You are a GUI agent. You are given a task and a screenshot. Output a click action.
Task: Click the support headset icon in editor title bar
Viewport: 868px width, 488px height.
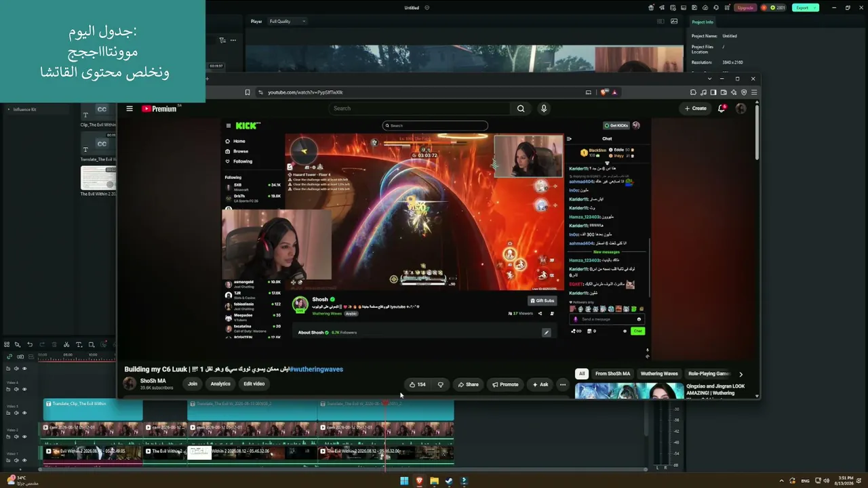(716, 7)
